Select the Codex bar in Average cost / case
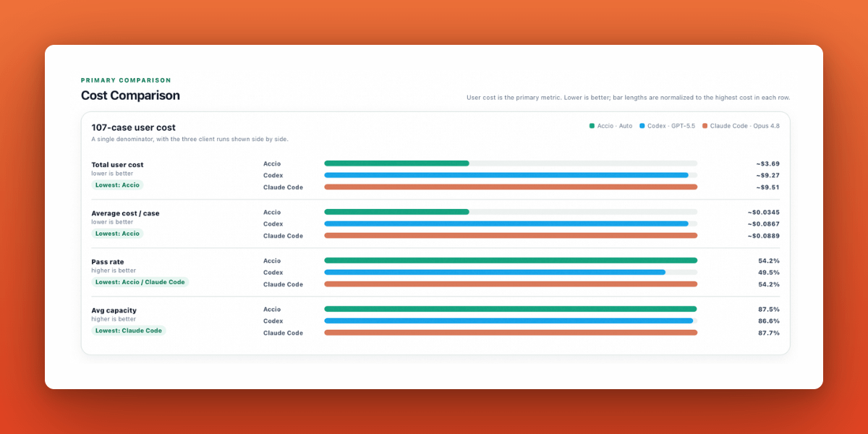This screenshot has width=868, height=434. 506,224
